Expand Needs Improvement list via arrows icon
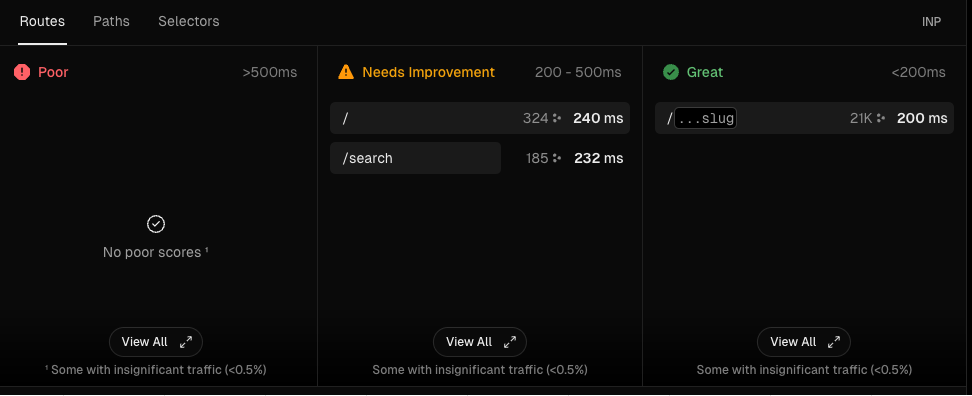The height and width of the screenshot is (396, 972). tap(510, 342)
